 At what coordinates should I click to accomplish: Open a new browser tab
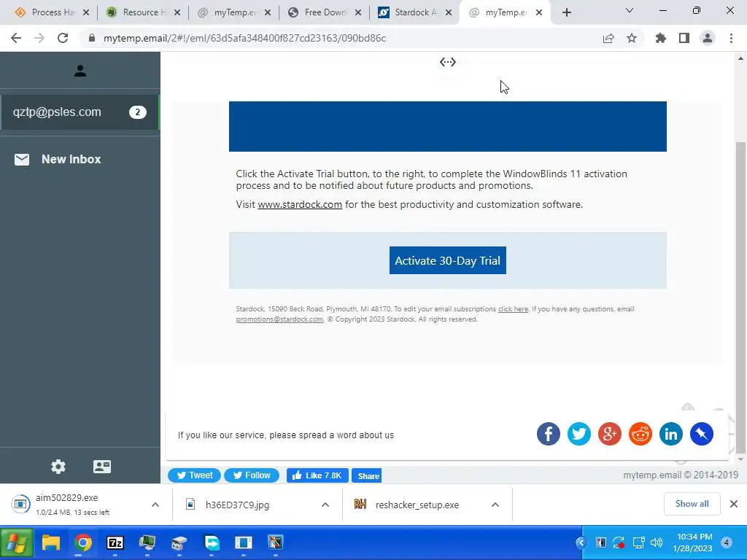pyautogui.click(x=566, y=13)
